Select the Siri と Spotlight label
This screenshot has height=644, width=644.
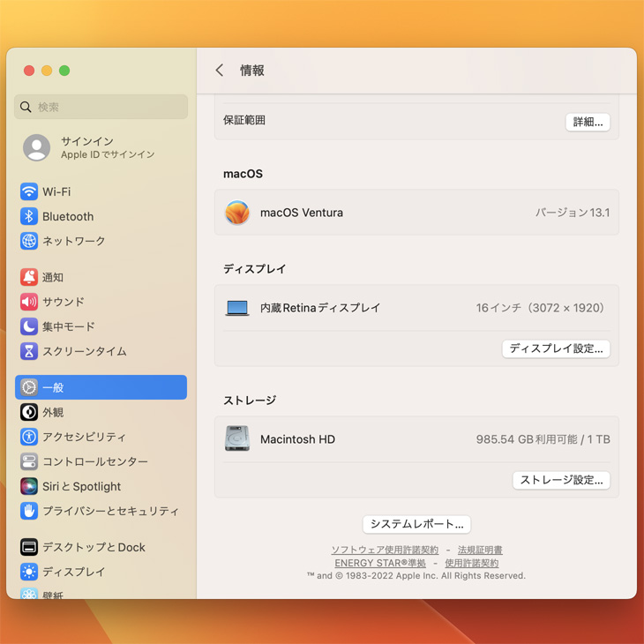pyautogui.click(x=82, y=486)
